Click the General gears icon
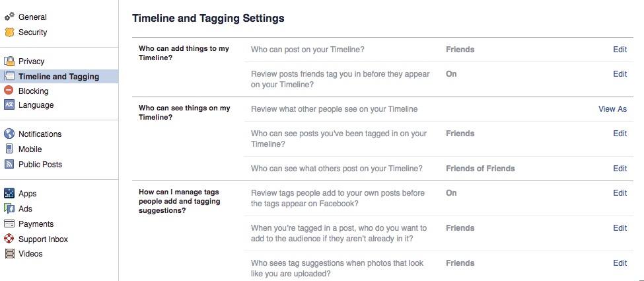This screenshot has height=281, width=644. (x=9, y=17)
